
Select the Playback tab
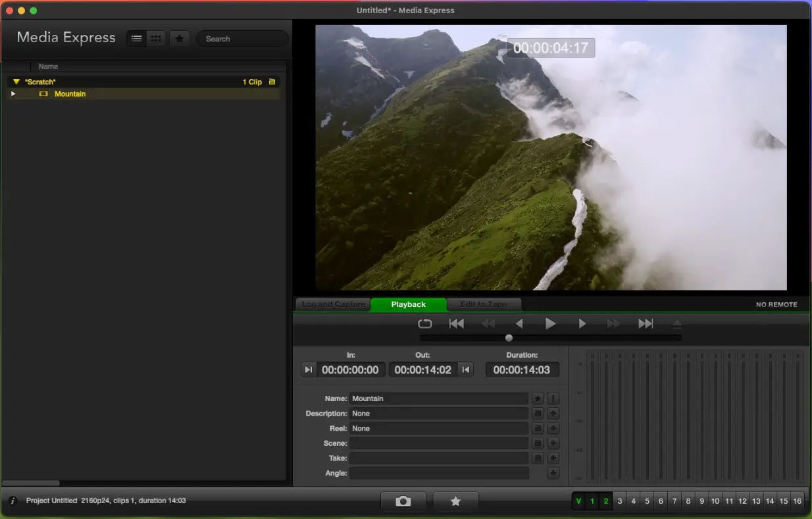coord(409,304)
